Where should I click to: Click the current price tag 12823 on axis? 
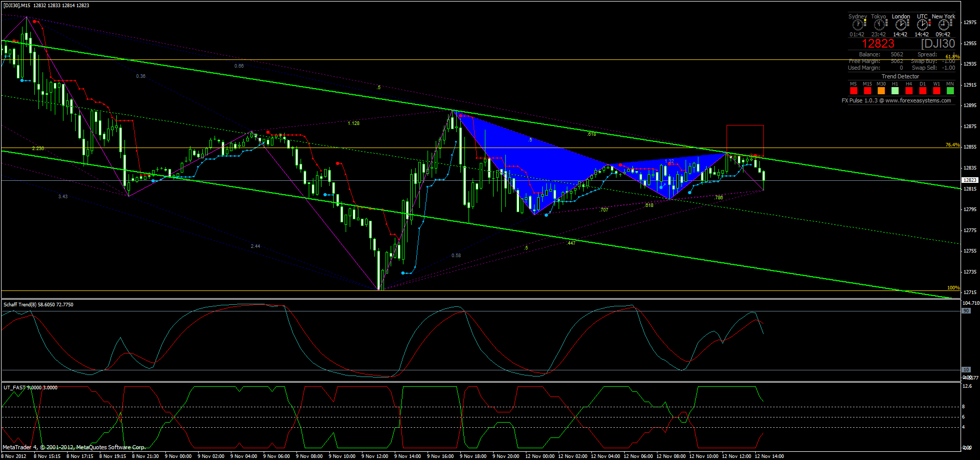coord(970,180)
